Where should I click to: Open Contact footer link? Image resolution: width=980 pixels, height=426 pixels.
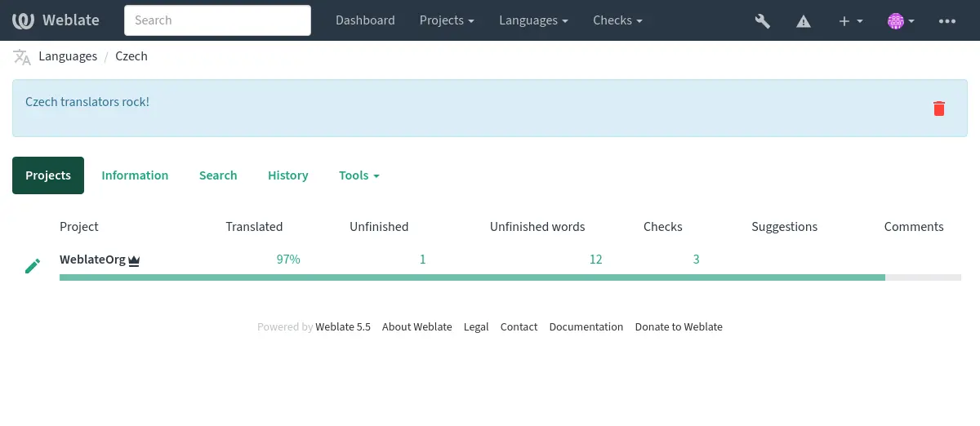[x=519, y=326]
